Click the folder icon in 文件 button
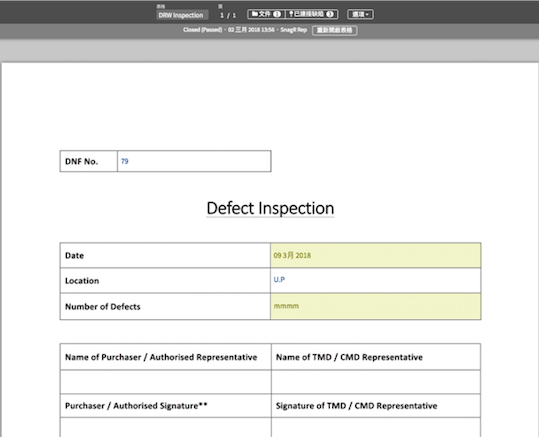The width and height of the screenshot is (539, 437). tap(255, 14)
